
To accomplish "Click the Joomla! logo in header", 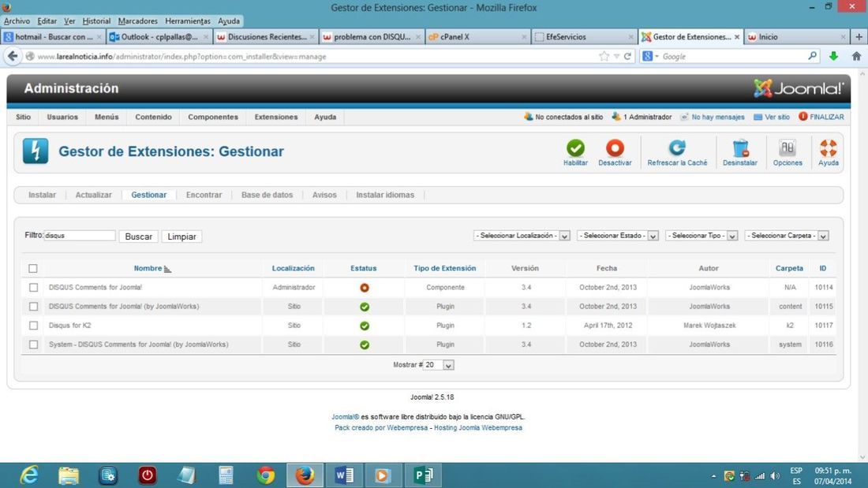I will point(799,88).
